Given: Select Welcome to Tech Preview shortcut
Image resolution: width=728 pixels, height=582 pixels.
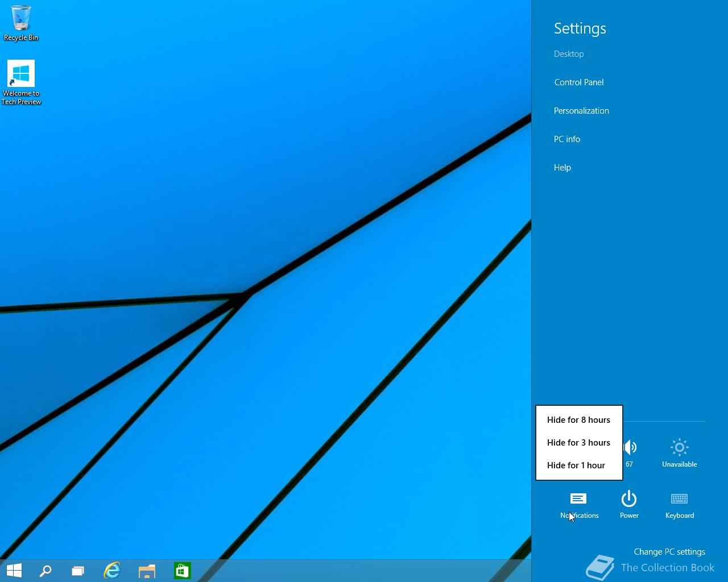Looking at the screenshot, I should click(x=21, y=82).
